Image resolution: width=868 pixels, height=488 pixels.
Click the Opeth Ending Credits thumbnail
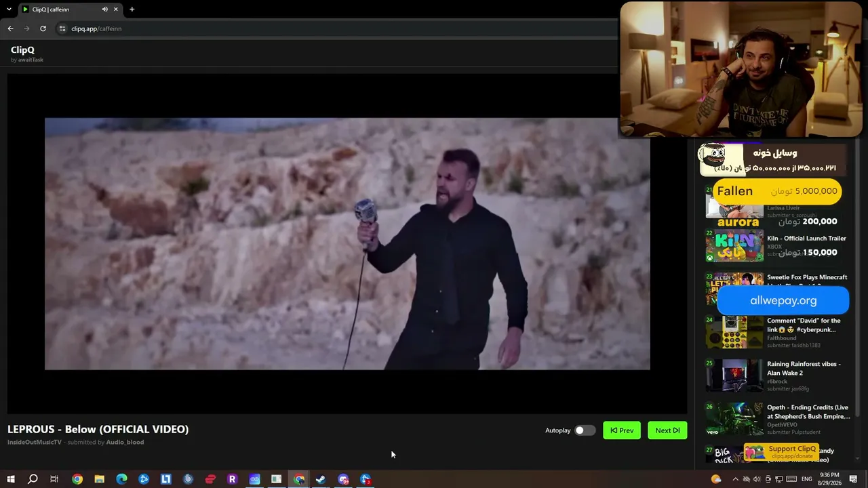tap(734, 419)
